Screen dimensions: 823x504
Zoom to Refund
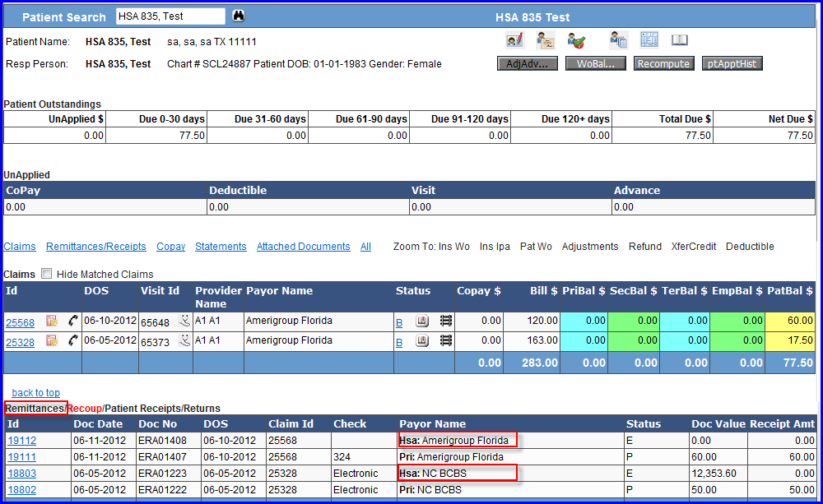pyautogui.click(x=645, y=247)
